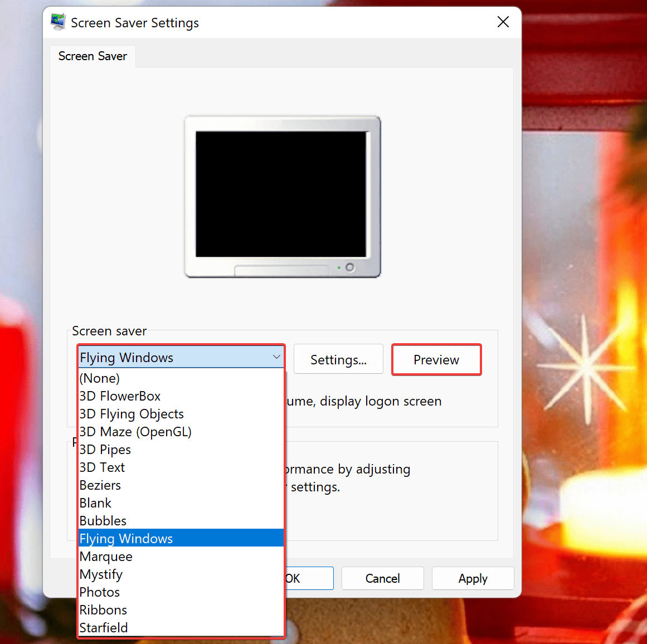
Task: Select 3D Maze (OpenGL) option
Action: coord(135,431)
